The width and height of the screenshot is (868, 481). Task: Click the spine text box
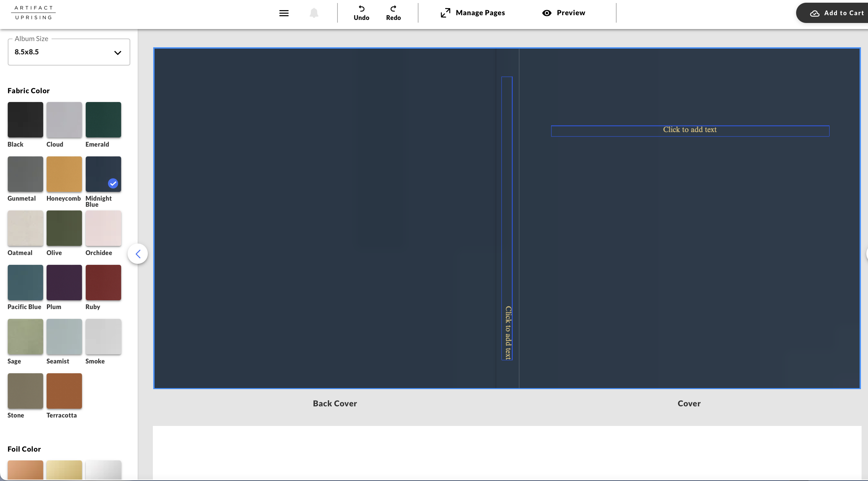[x=507, y=218]
